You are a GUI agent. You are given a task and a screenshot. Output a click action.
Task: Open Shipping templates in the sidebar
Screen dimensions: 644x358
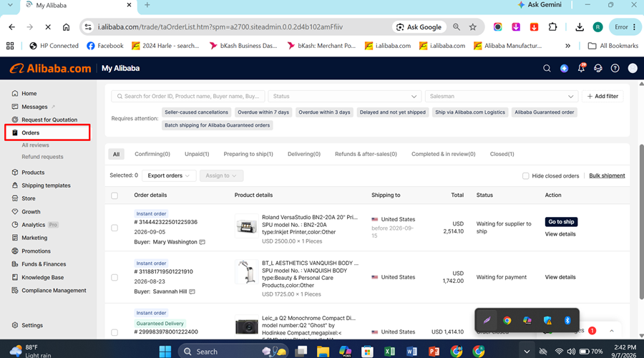(46, 185)
